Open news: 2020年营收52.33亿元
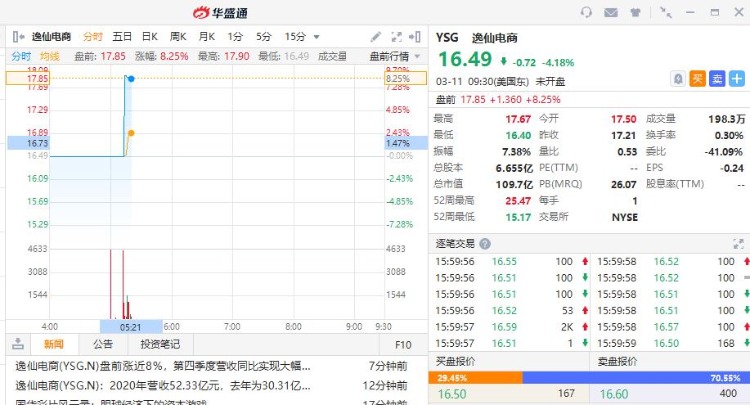The image size is (750, 405). [163, 385]
